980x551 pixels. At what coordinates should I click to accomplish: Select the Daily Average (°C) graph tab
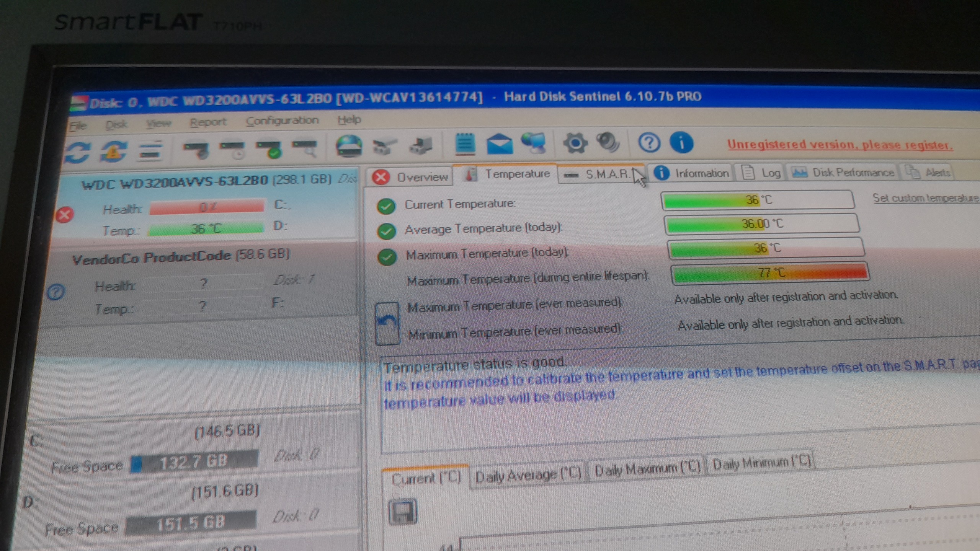coord(528,476)
